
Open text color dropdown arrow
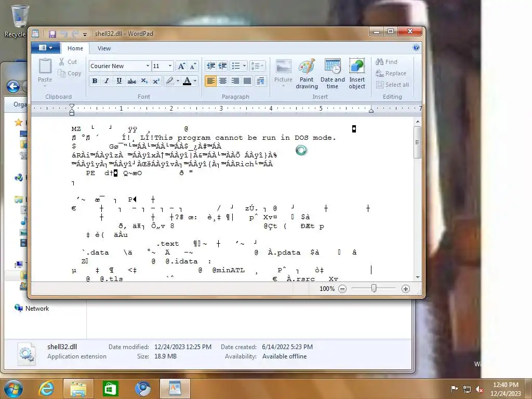(x=195, y=81)
